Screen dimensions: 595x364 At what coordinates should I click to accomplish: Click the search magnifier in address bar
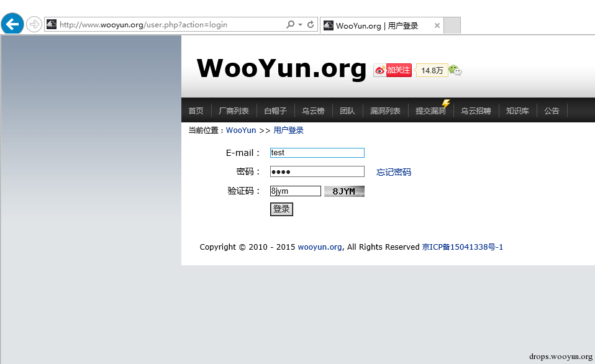point(290,24)
